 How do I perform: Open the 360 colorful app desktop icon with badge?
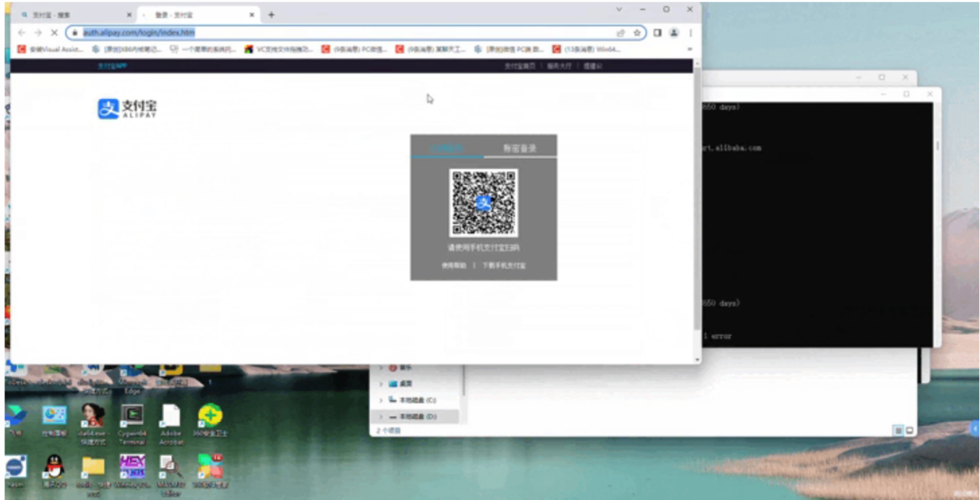tap(211, 472)
